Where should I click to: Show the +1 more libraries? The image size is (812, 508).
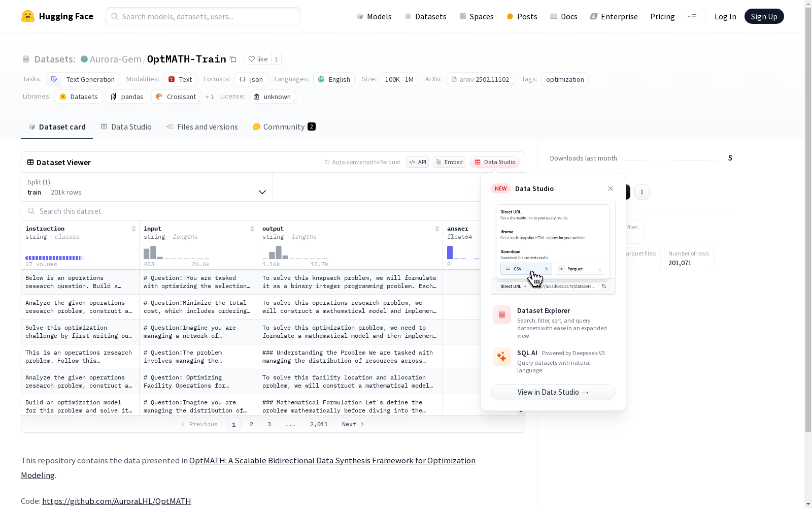[x=210, y=97]
